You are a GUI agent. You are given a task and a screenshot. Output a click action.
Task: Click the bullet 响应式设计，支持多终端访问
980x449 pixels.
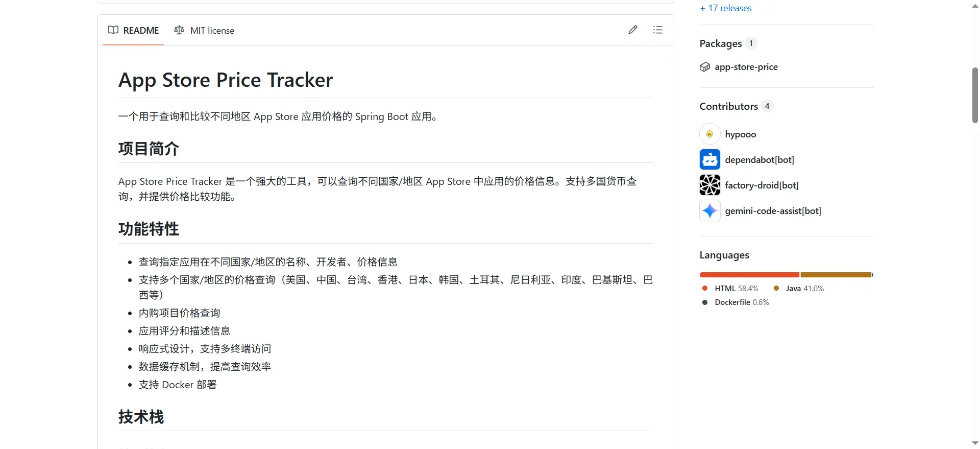205,349
